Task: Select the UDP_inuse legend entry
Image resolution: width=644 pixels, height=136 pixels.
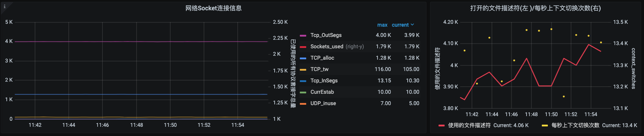Action: click(x=323, y=103)
